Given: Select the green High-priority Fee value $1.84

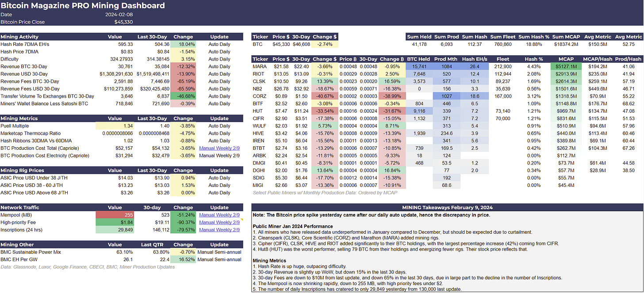Looking at the screenshot, I should click(115, 222).
